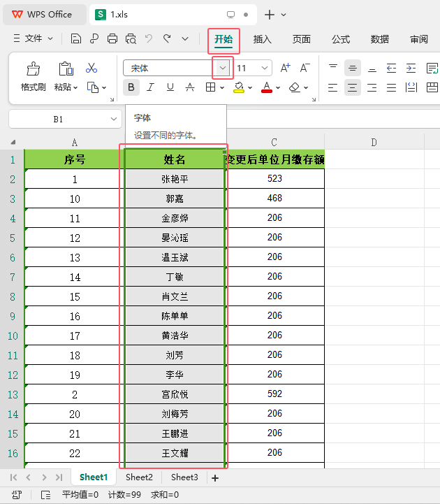Toggle Align Left
This screenshot has width=440, height=504.
point(332,87)
